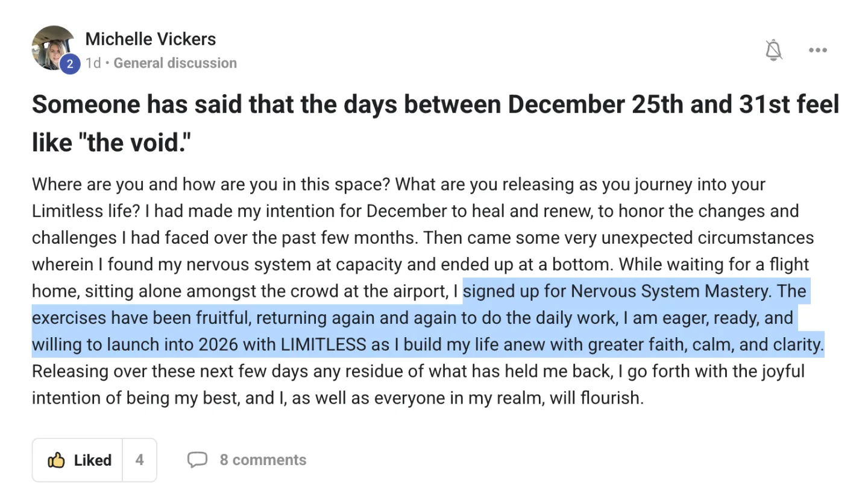Open Michelle Vickers' profile via her name
The image size is (868, 494).
click(151, 39)
